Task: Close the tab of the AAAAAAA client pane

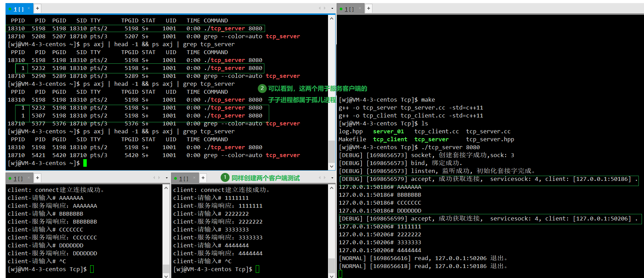Action: [x=29, y=177]
